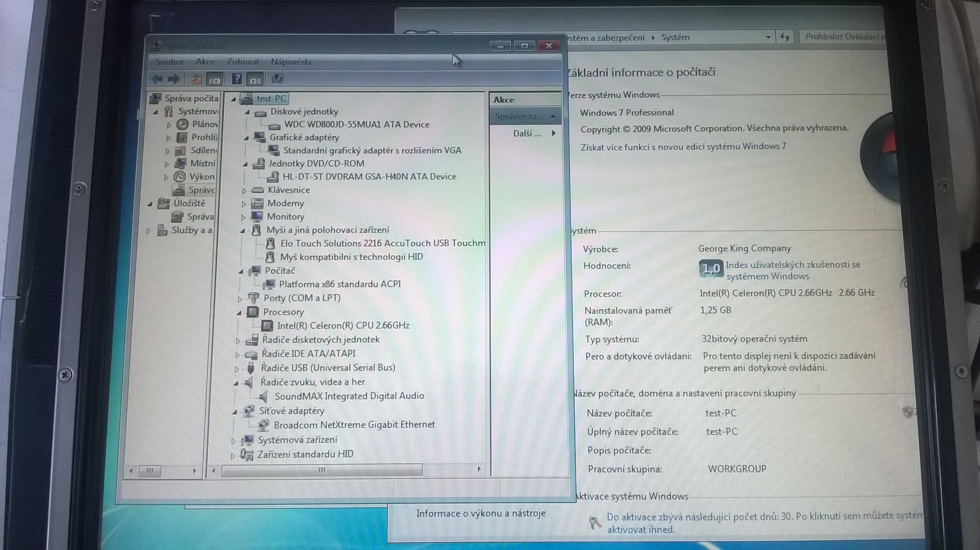The width and height of the screenshot is (980, 550).
Task: Click the Back arrow in toolbar
Action: pos(157,79)
